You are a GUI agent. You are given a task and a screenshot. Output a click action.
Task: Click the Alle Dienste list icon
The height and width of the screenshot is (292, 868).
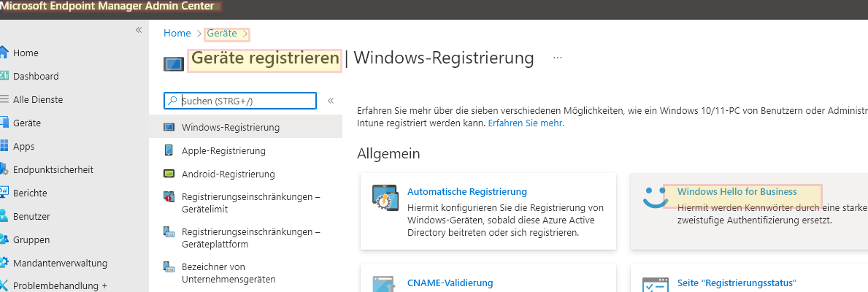[4, 99]
